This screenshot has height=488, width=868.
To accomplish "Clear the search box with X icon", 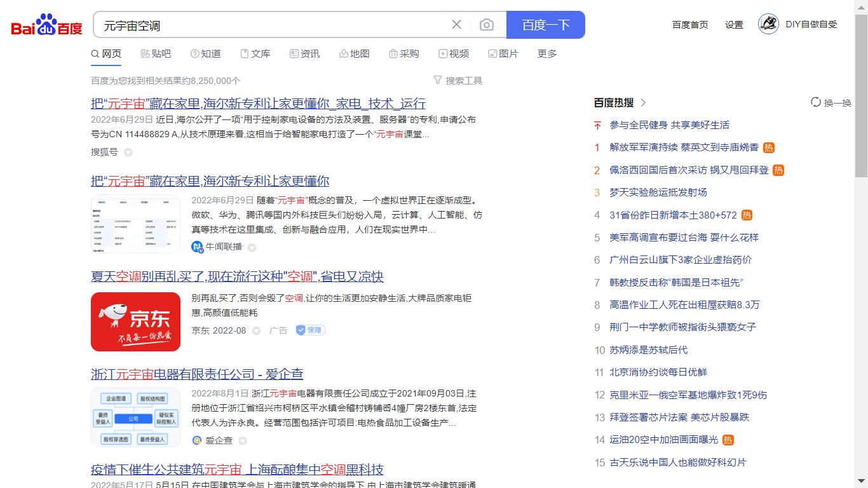I will [456, 25].
